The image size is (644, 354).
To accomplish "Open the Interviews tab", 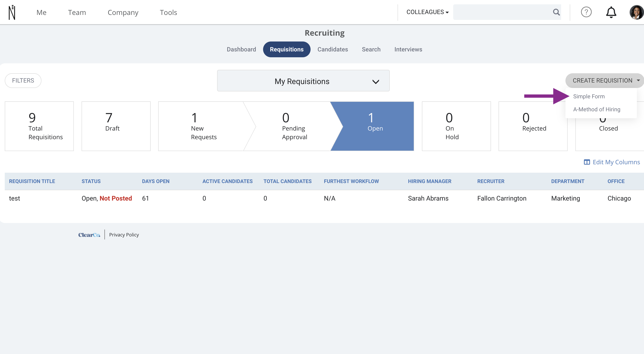I will tap(408, 49).
